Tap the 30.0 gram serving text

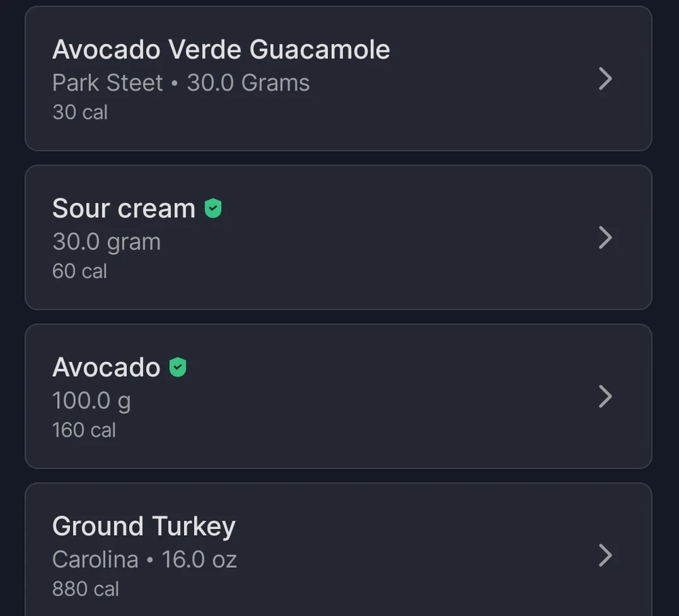tap(107, 242)
